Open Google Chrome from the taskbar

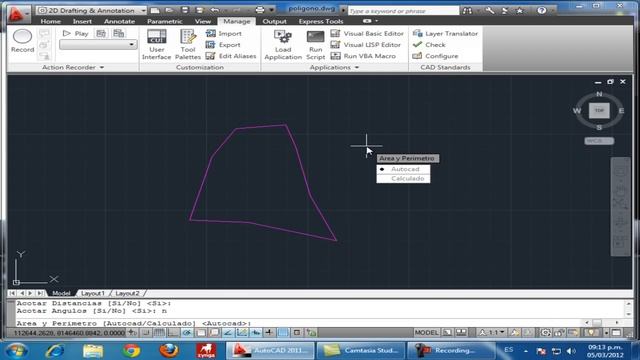click(x=131, y=350)
